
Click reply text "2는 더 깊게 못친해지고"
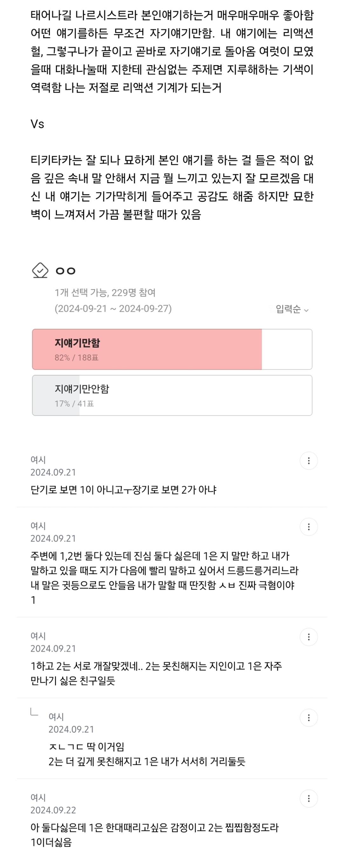click(x=147, y=761)
